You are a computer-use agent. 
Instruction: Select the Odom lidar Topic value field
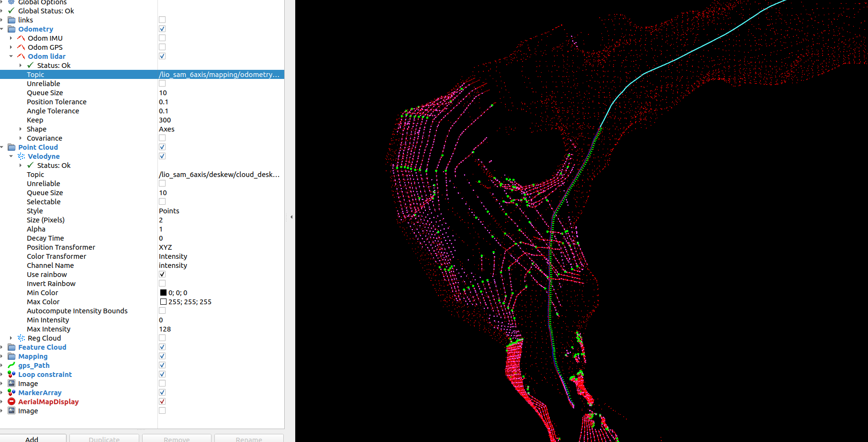(x=221, y=74)
